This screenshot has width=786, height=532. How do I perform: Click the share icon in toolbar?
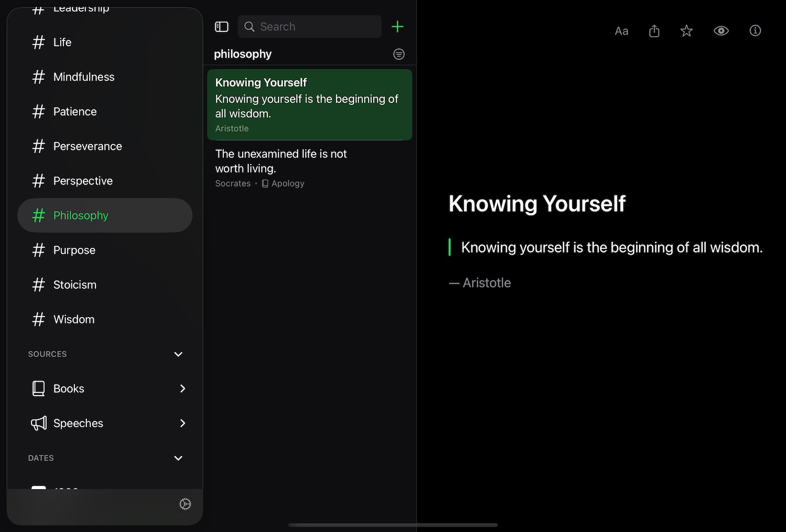pyautogui.click(x=654, y=31)
